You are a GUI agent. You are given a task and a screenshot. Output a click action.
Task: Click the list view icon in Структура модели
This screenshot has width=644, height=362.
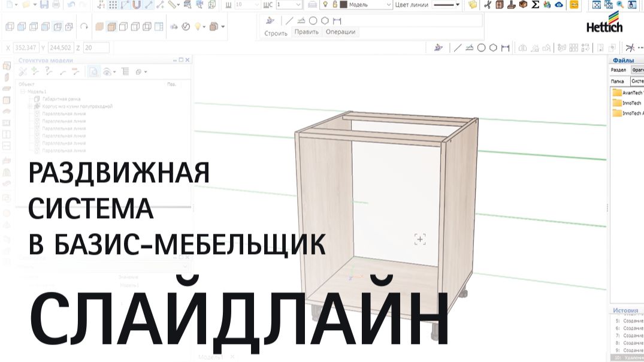coord(125,71)
